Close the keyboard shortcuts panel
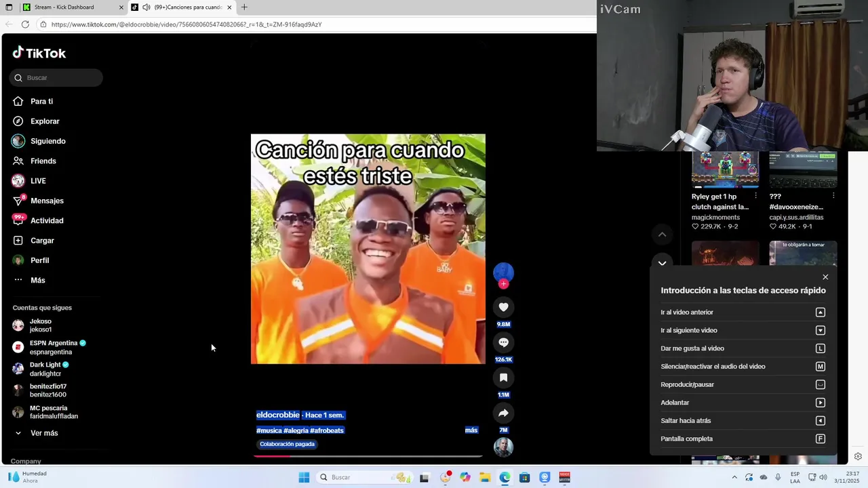This screenshot has width=868, height=488. point(825,277)
